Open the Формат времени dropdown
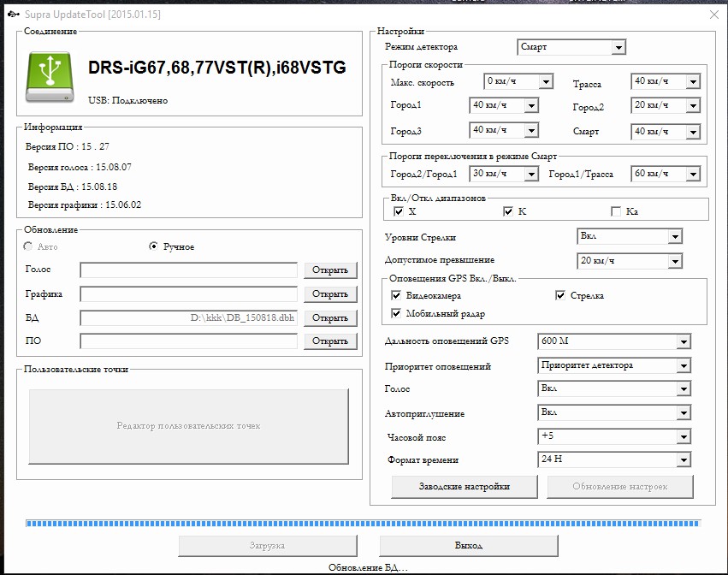This screenshot has width=728, height=575. pos(613,459)
